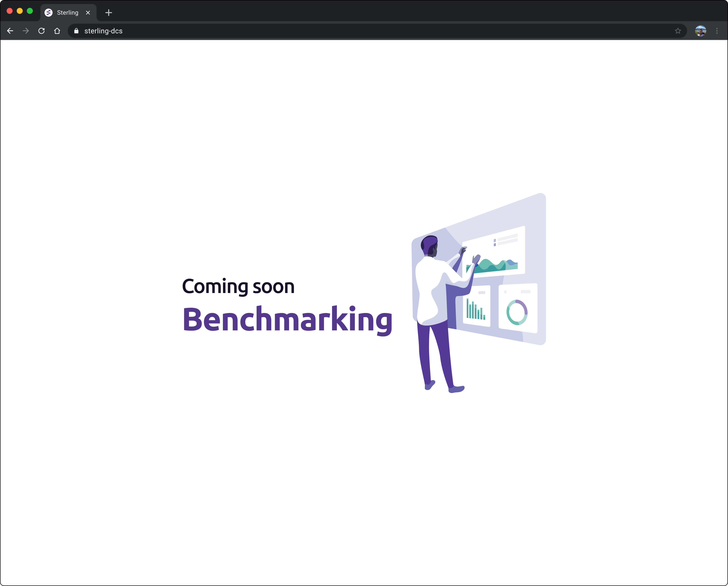Screen dimensions: 728x586
Task: Select the Sterling browser tab
Action: point(69,13)
